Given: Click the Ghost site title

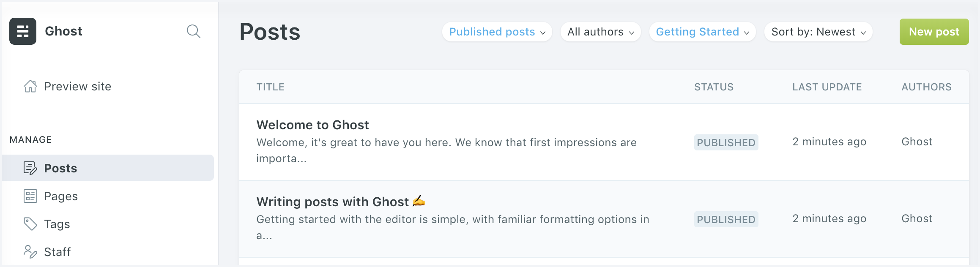Looking at the screenshot, I should point(63,31).
